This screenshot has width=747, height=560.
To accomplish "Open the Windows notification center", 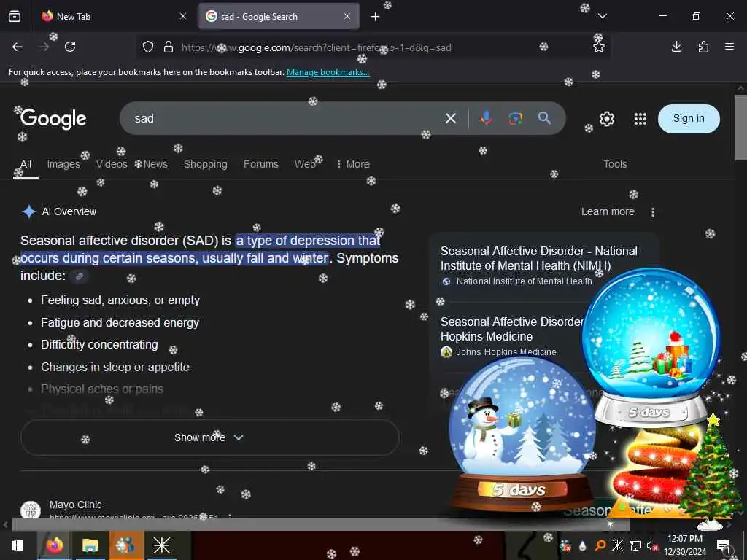I will [x=724, y=546].
